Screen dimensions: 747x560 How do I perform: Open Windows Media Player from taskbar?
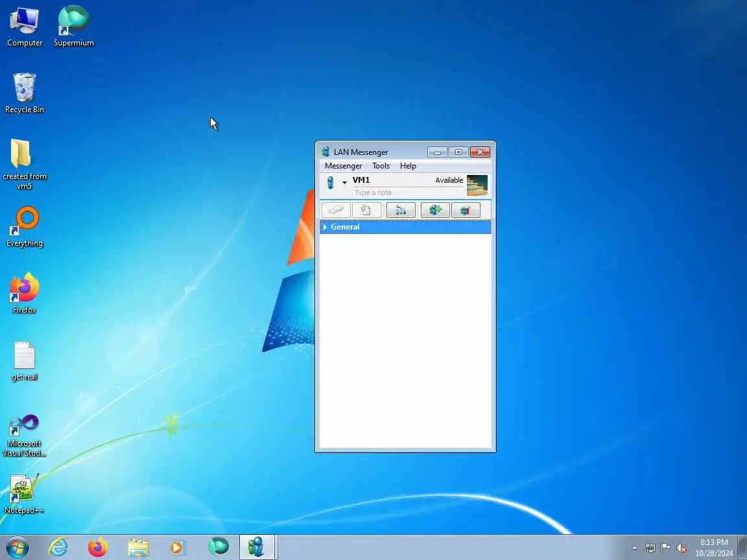pos(178,547)
